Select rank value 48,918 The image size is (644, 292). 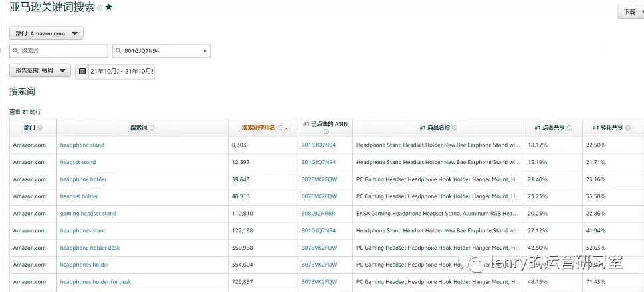pos(241,196)
